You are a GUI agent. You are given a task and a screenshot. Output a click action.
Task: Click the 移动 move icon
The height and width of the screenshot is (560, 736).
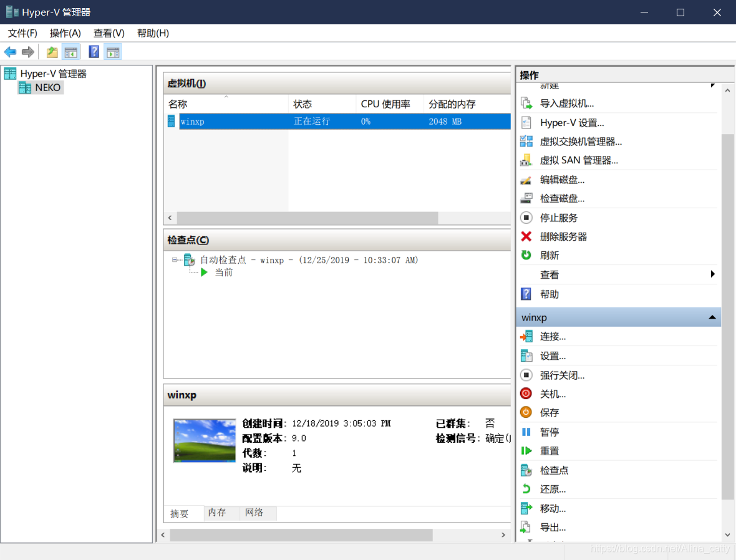tap(526, 508)
